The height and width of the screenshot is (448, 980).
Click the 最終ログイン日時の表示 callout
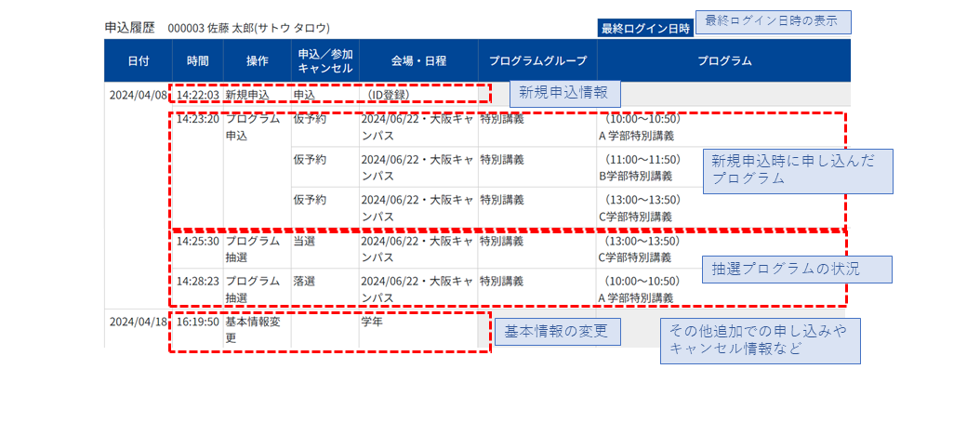coord(774,22)
